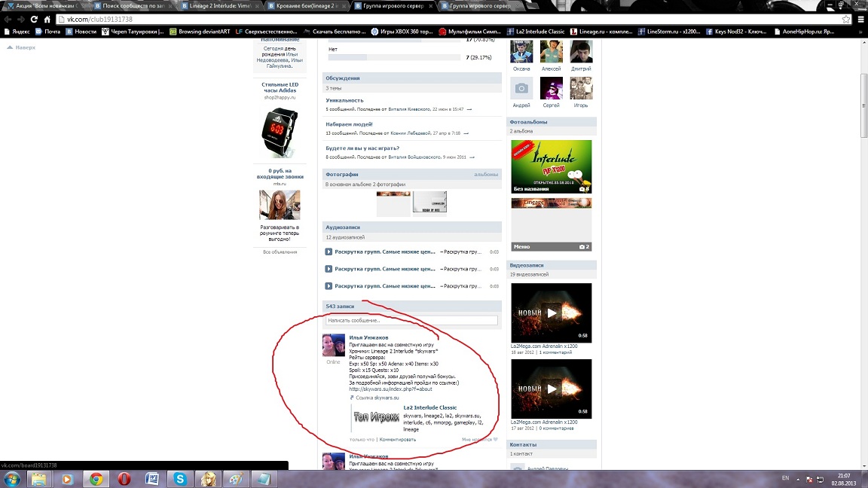Viewport: 868px width, 488px height.
Task: Open 'Будете ли вы у нас играть?' topic
Action: pos(362,148)
